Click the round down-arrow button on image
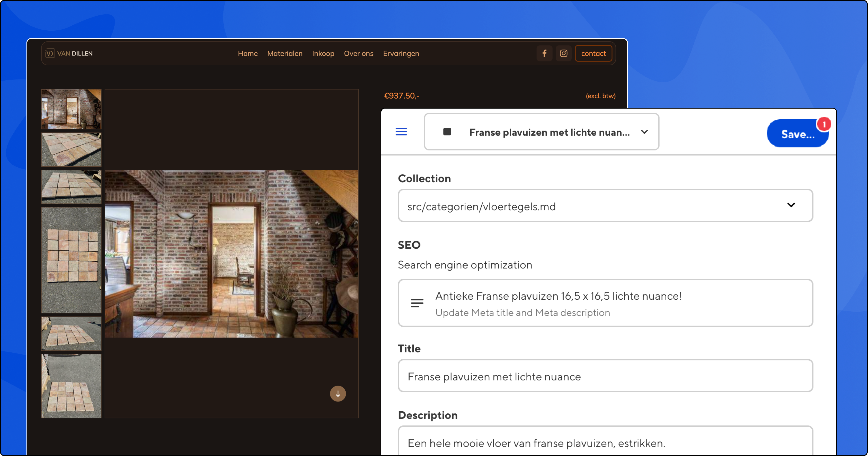 point(338,394)
